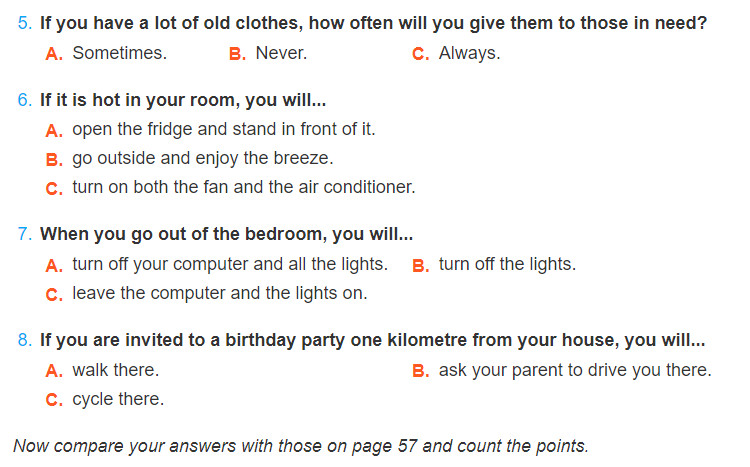Click the blue number 5 of the question

pos(24,23)
